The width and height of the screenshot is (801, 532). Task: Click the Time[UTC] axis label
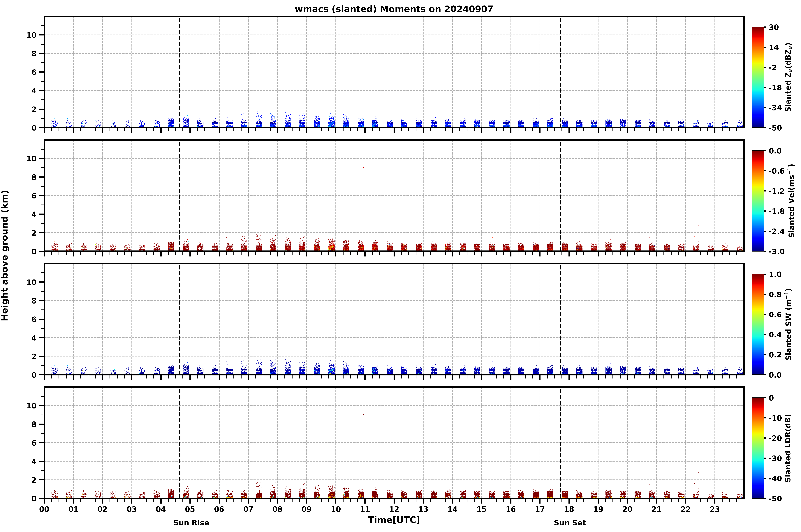click(394, 520)
